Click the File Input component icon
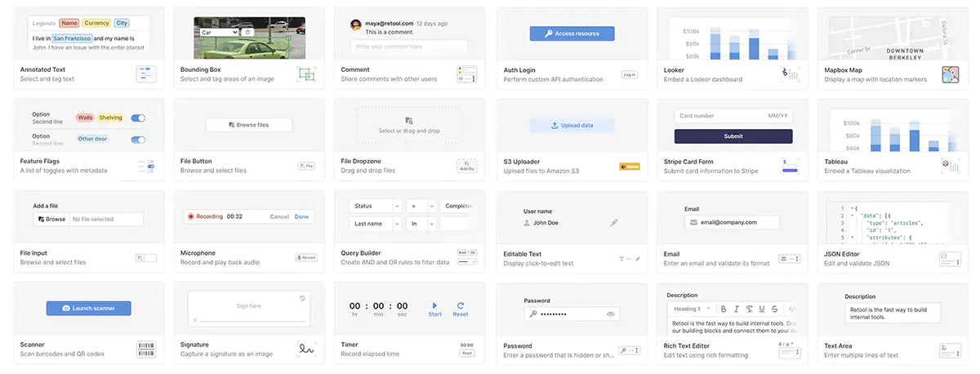The height and width of the screenshot is (374, 980). (x=145, y=257)
